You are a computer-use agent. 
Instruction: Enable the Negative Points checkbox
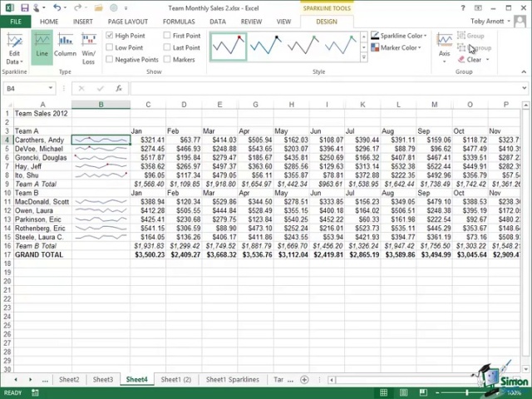tap(110, 60)
